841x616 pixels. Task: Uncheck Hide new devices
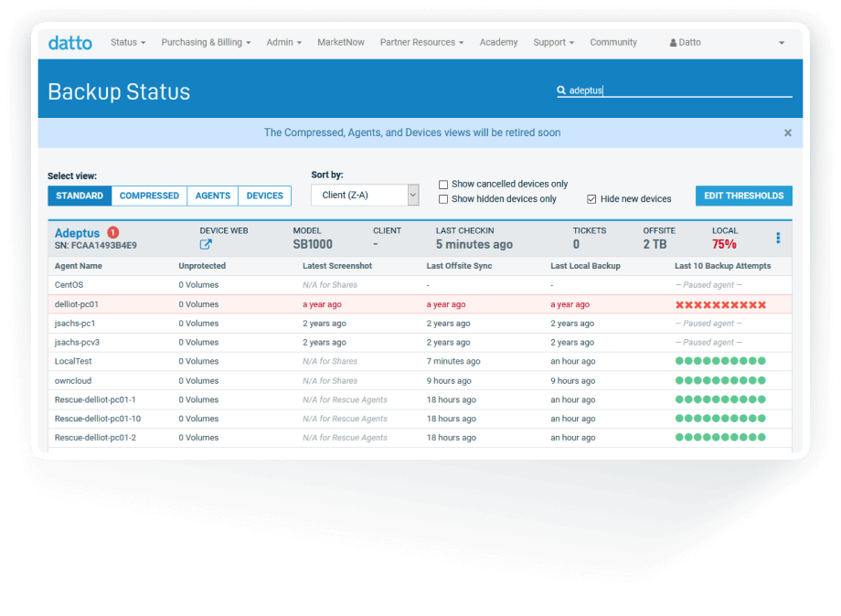tap(591, 199)
